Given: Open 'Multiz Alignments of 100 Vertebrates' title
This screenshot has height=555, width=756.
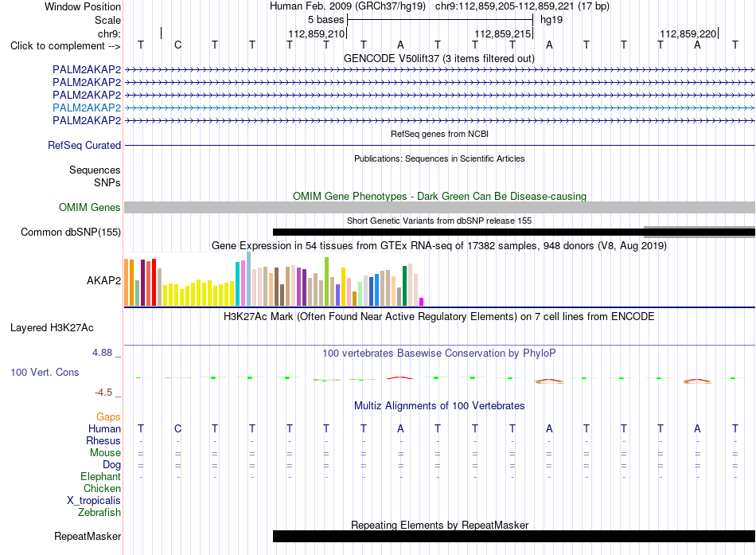Looking at the screenshot, I should [x=439, y=406].
